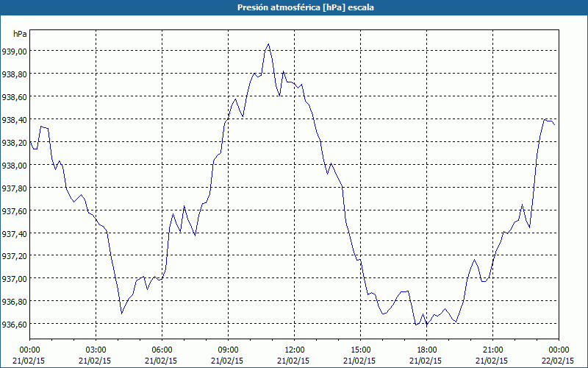
Task: Select the 939,00 y-axis label
Action: [14, 52]
